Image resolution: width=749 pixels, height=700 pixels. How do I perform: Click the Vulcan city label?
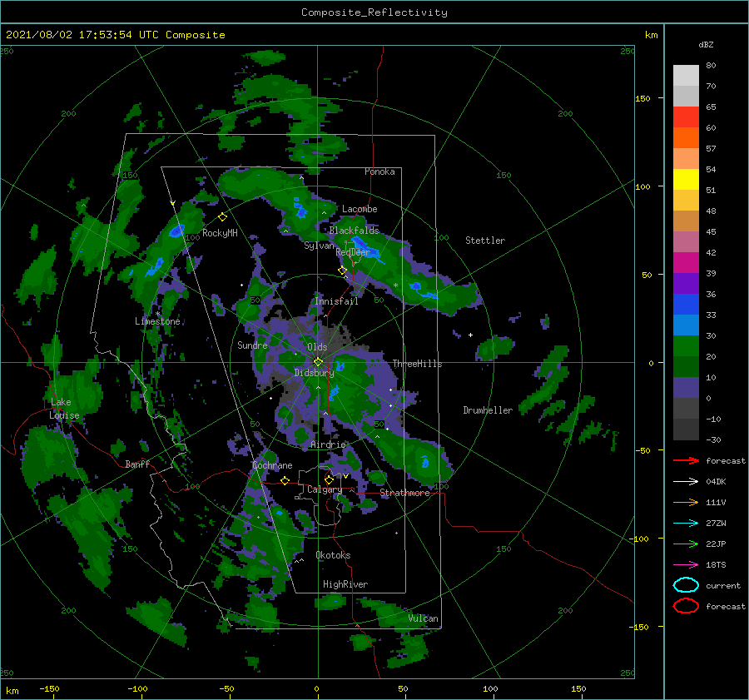[x=424, y=618]
